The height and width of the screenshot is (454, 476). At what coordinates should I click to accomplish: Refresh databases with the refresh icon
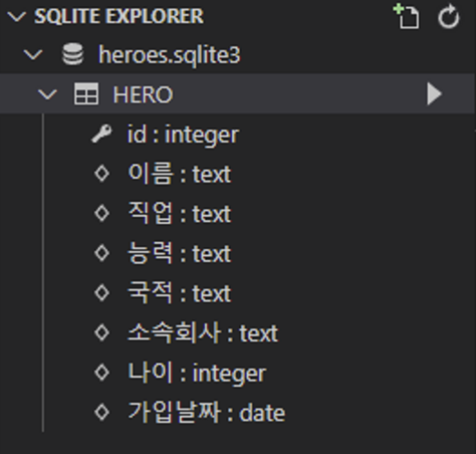click(x=449, y=16)
